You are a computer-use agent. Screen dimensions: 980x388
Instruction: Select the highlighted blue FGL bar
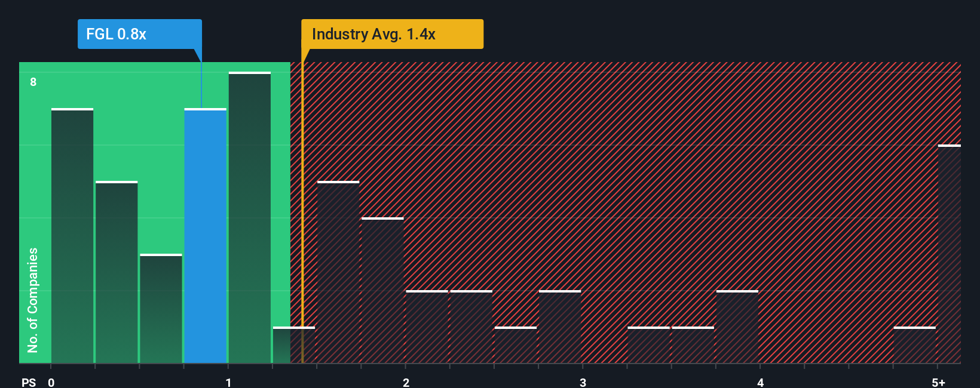(x=206, y=236)
